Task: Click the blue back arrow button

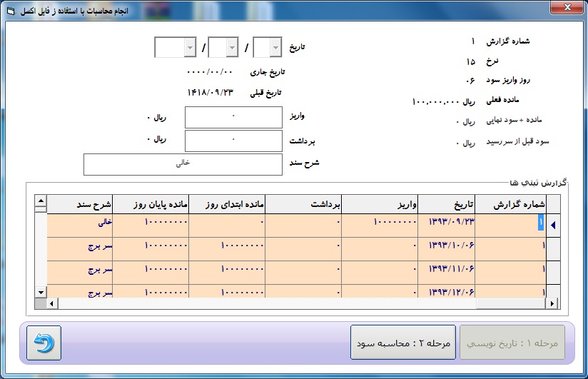Action: tap(44, 343)
